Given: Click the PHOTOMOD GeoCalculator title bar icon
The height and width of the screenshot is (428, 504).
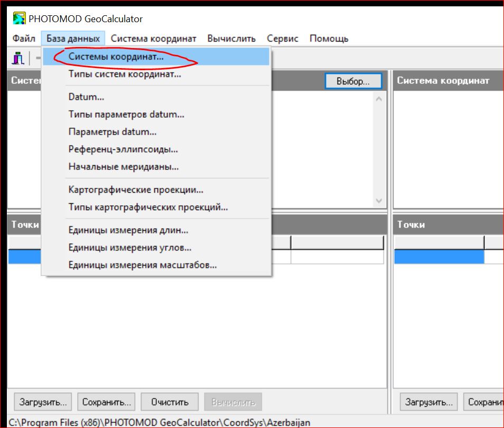Looking at the screenshot, I should click(x=19, y=17).
